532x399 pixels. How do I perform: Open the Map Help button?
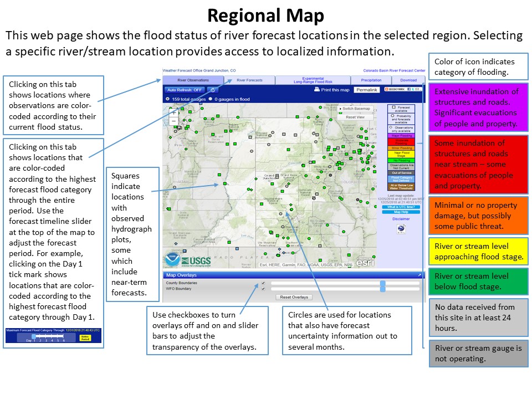pyautogui.click(x=401, y=212)
